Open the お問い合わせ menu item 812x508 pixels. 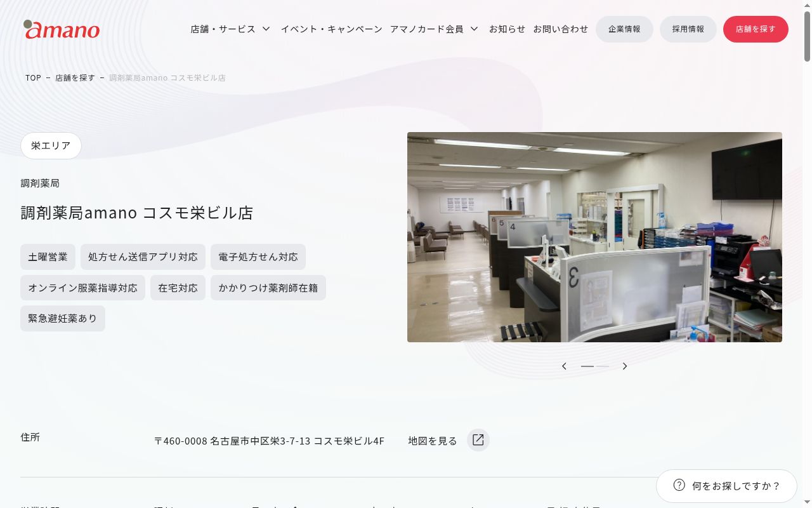coord(560,29)
